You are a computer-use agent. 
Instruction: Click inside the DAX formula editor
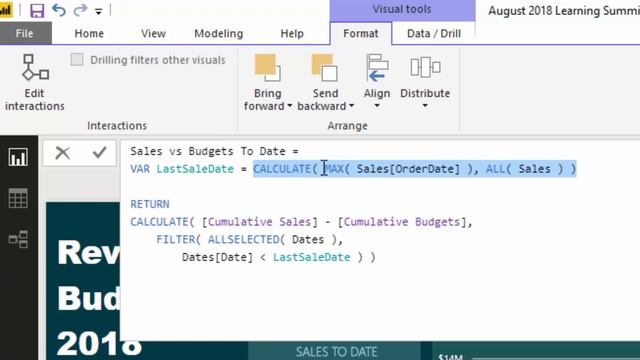coord(380,241)
